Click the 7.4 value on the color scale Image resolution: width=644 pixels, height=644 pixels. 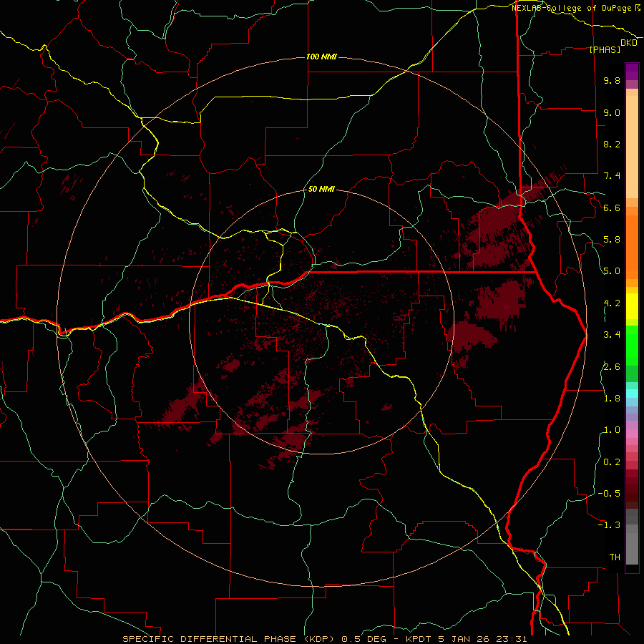pos(612,176)
